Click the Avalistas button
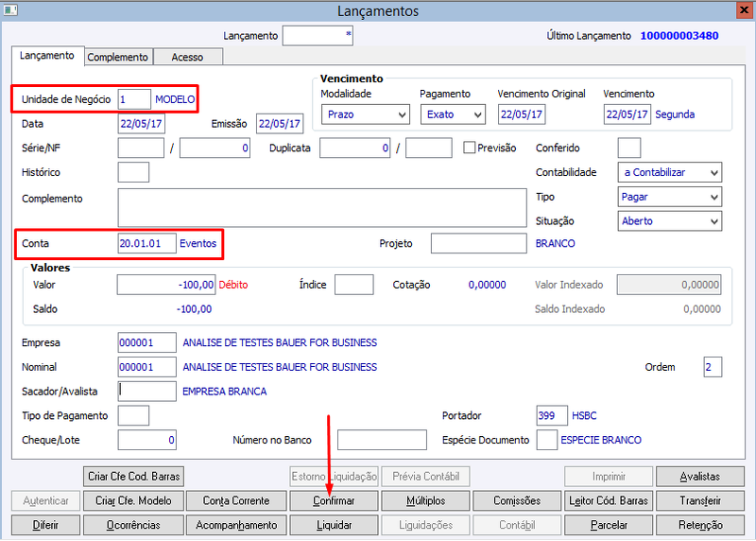 [x=700, y=477]
